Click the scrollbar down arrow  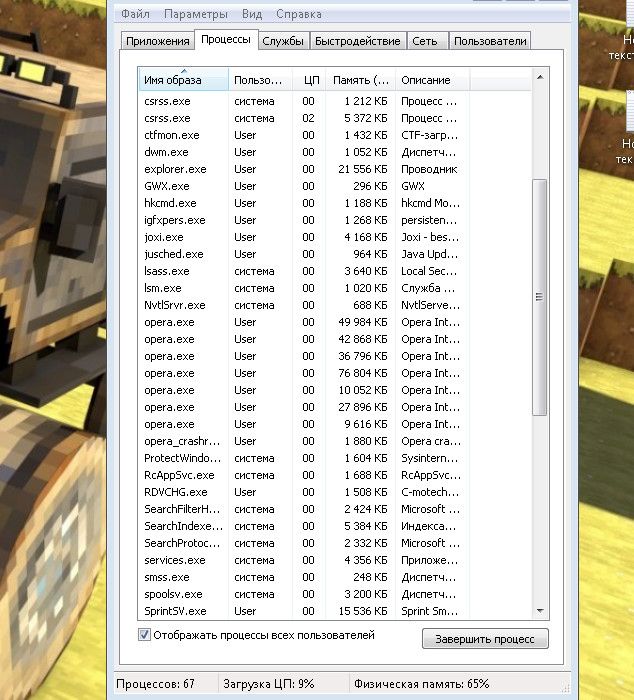540,610
